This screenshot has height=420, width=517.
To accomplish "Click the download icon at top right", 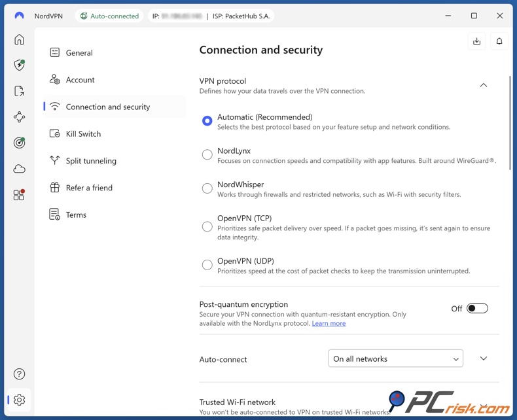I will click(477, 41).
